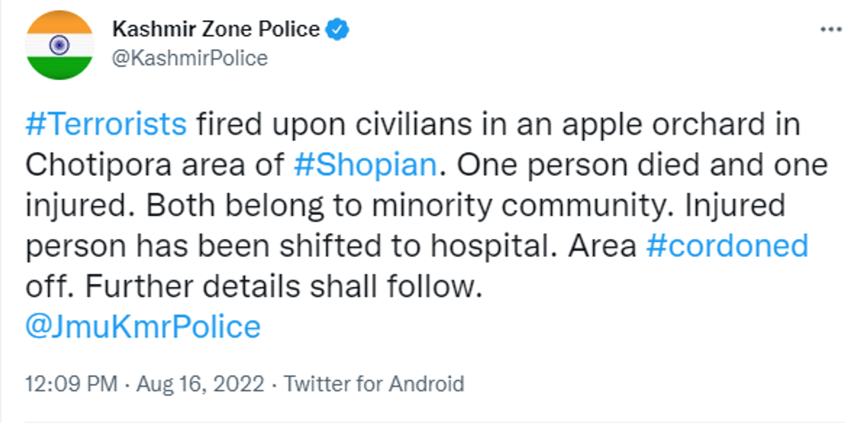Open the Twitter for Android source link
868x423 pixels.
tap(374, 384)
